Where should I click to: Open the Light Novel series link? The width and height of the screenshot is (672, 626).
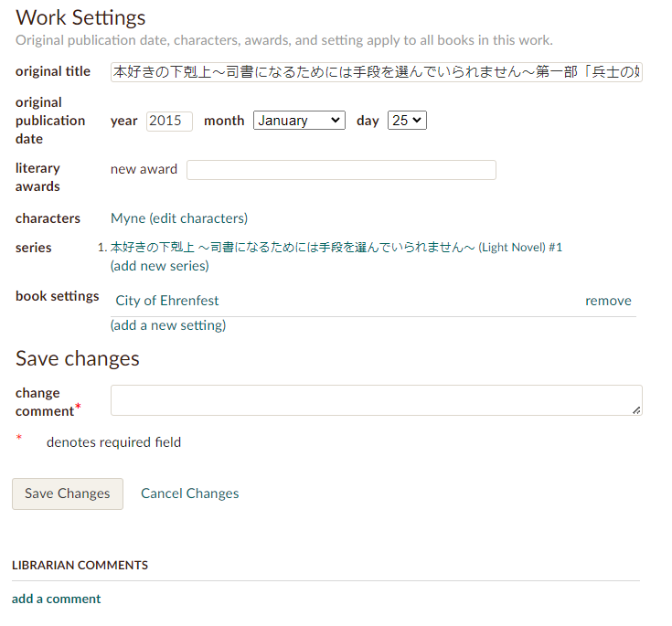pyautogui.click(x=336, y=248)
